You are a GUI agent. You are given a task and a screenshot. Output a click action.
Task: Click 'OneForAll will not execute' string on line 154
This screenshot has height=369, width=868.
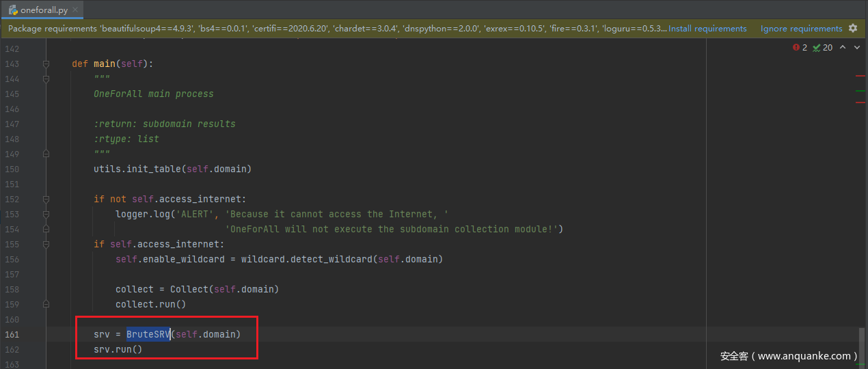point(392,229)
